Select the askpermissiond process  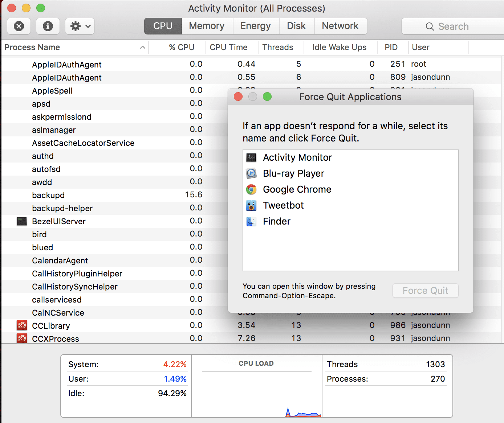[x=61, y=117]
